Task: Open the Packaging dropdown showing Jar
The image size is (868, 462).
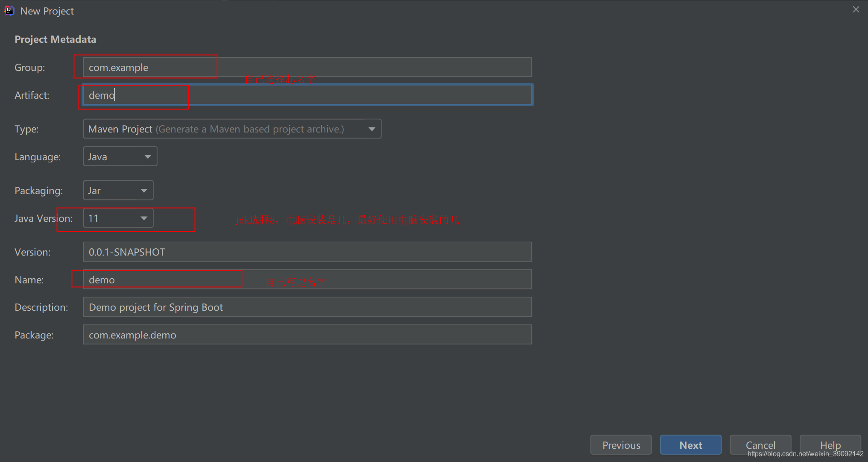Action: coord(118,190)
